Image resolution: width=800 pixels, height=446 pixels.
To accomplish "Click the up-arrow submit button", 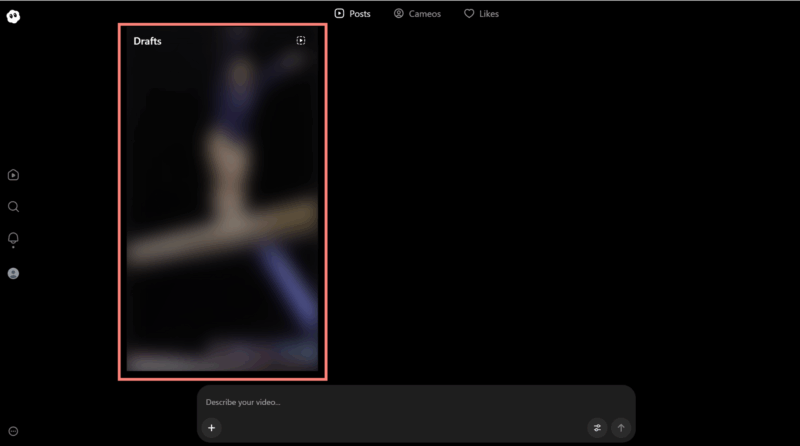I will pos(620,428).
